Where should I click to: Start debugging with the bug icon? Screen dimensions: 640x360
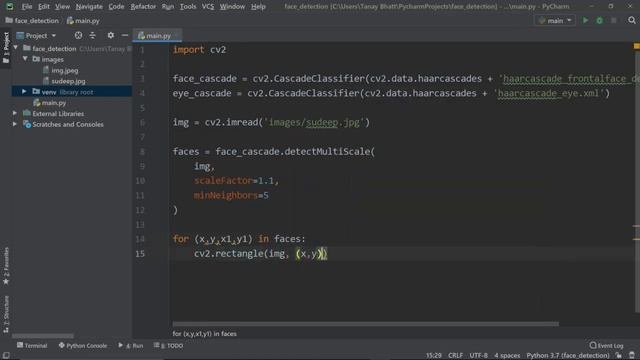[x=599, y=20]
